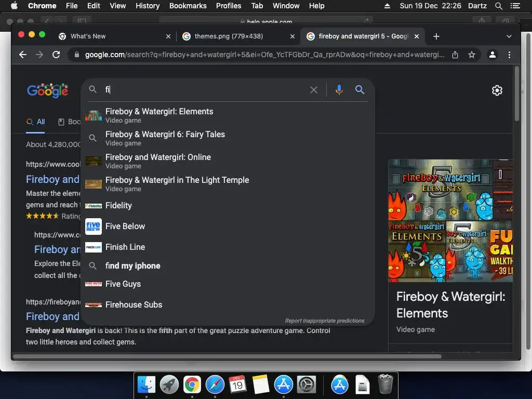Switch to the What's New tab
This screenshot has height=399, width=532.
(x=115, y=36)
